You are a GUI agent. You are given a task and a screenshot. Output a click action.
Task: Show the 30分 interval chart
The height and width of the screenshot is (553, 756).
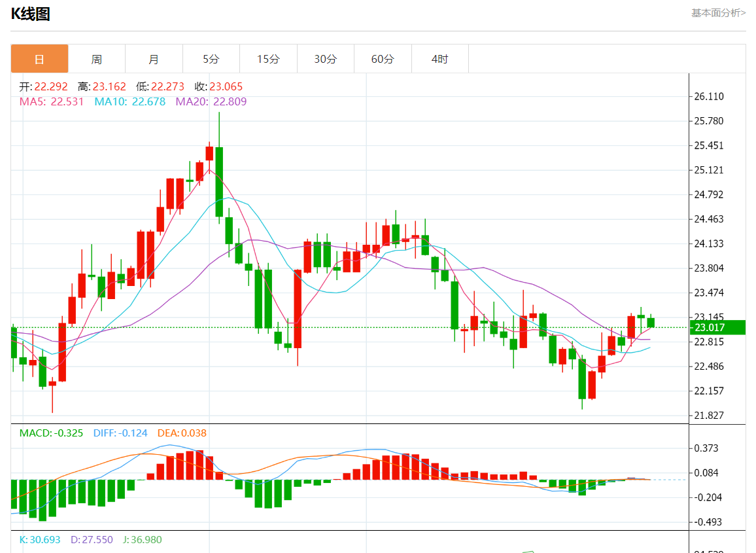point(325,59)
